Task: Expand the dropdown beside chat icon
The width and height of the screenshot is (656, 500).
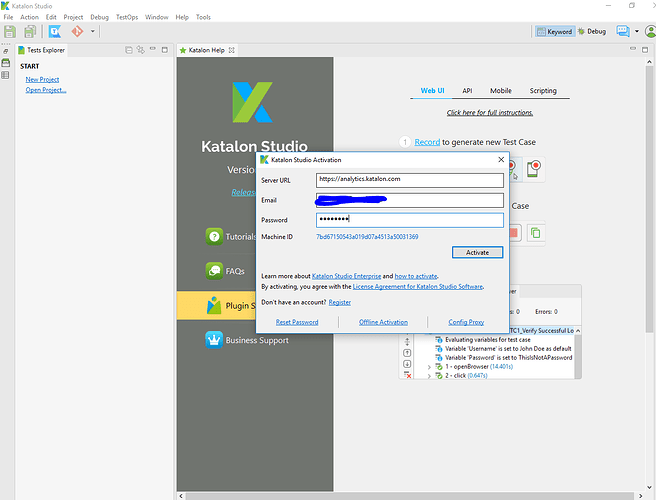Action: pos(637,31)
